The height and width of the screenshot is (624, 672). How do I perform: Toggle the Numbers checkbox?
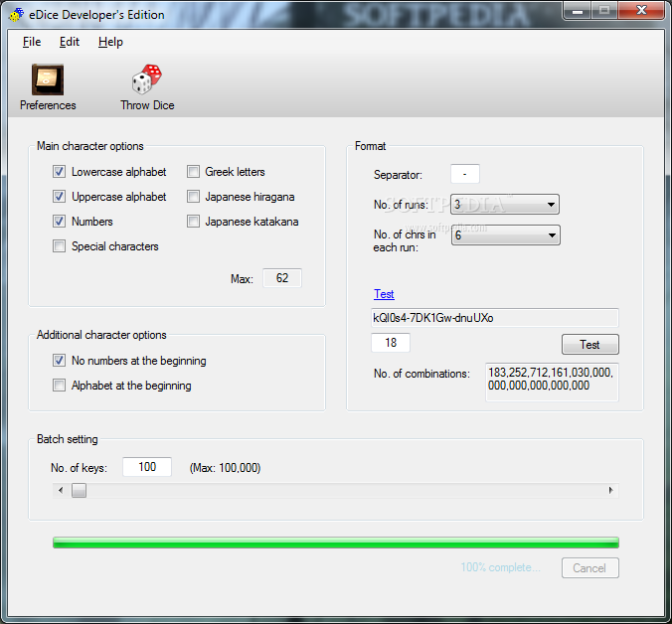tap(59, 222)
